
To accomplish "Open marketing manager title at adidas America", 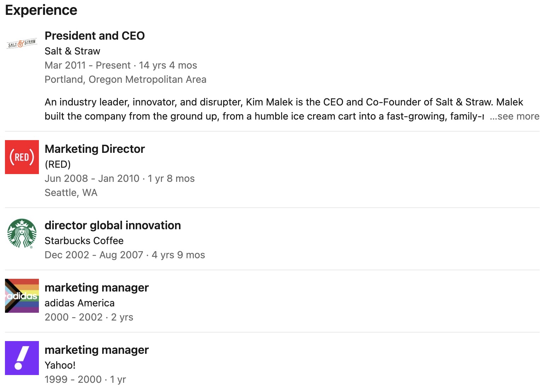I will point(97,288).
